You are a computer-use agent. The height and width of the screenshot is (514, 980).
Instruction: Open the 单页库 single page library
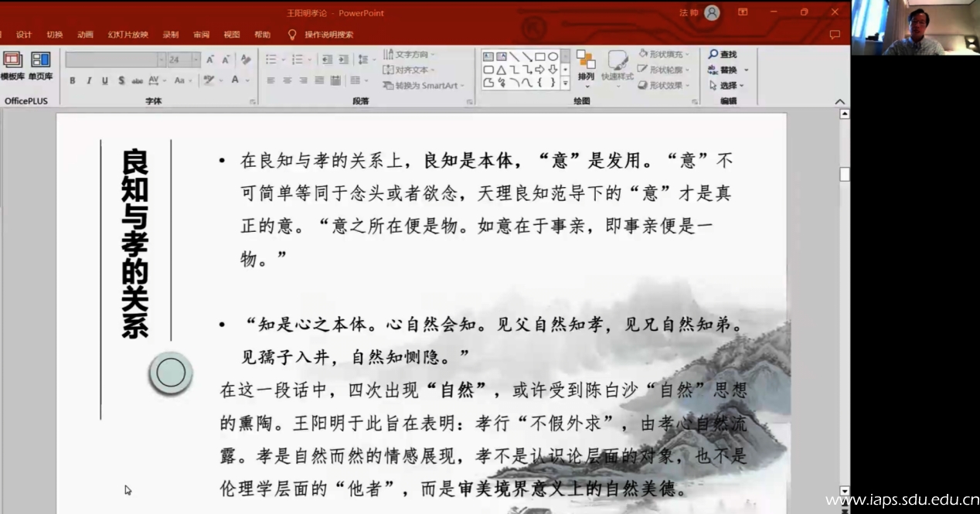click(x=40, y=66)
